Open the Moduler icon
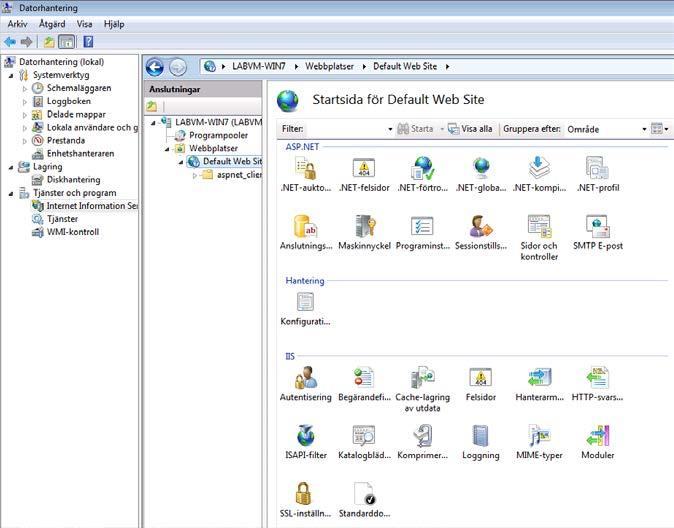Viewport: 674px width, 528px height. [598, 436]
